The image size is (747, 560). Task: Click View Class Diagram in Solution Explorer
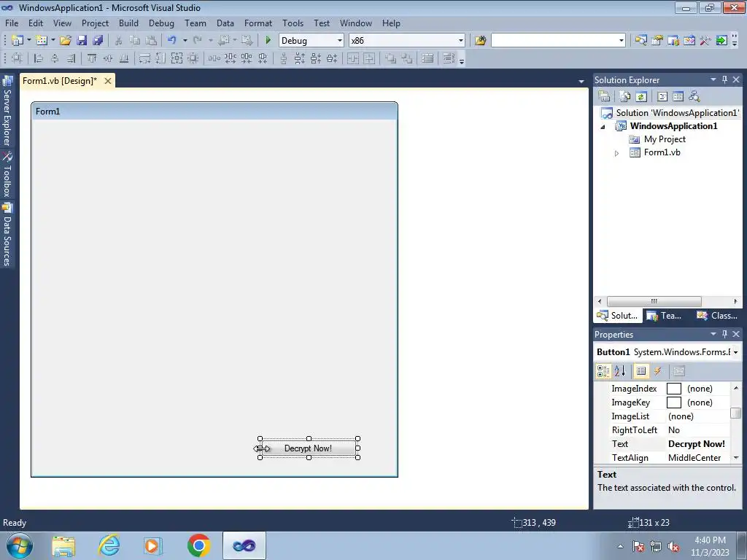click(x=694, y=96)
